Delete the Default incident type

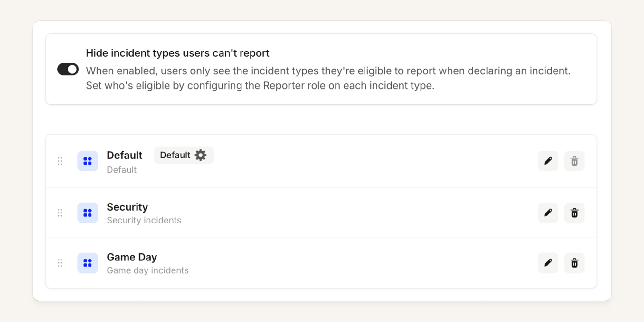pyautogui.click(x=574, y=161)
